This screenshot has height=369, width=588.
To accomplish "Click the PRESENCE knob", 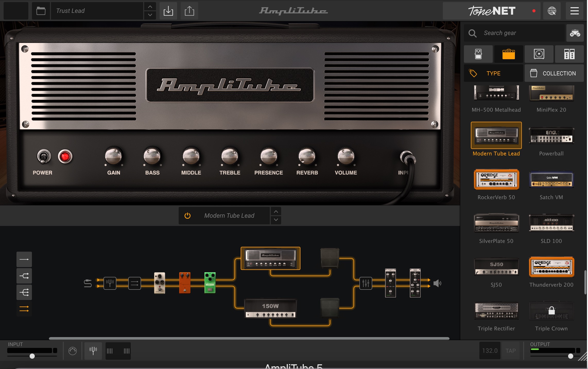I will coord(269,156).
